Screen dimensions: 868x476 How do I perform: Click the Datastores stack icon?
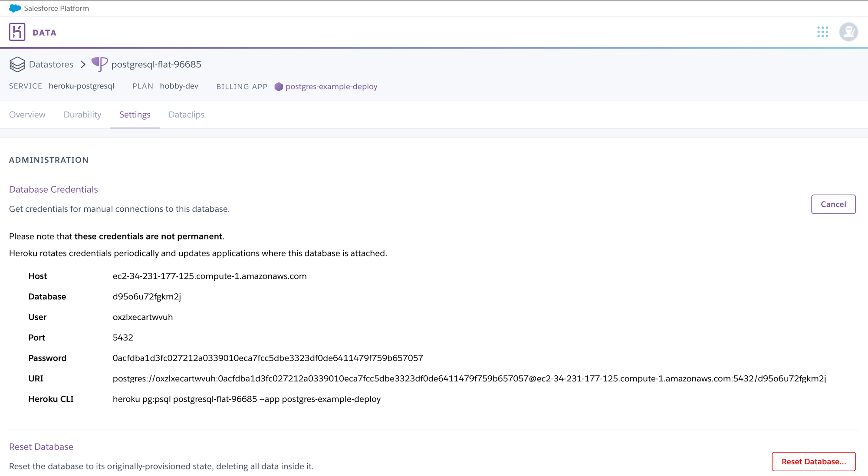(17, 64)
